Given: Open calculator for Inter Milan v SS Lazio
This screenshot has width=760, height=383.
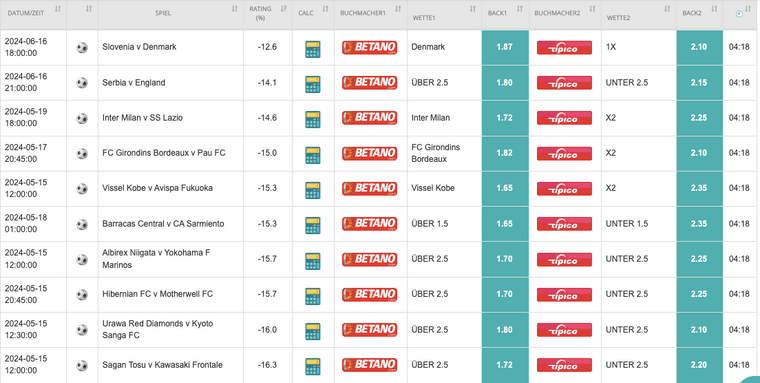Looking at the screenshot, I should coord(313,119).
